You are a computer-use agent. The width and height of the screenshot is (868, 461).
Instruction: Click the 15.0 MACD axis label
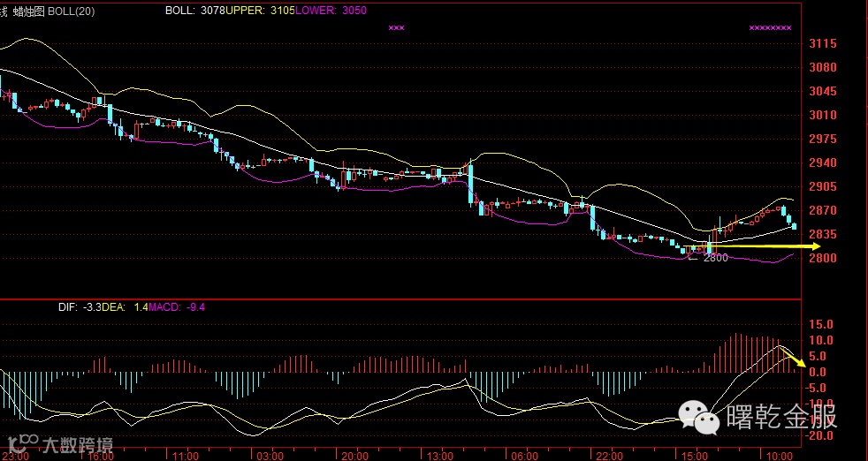pyautogui.click(x=821, y=324)
